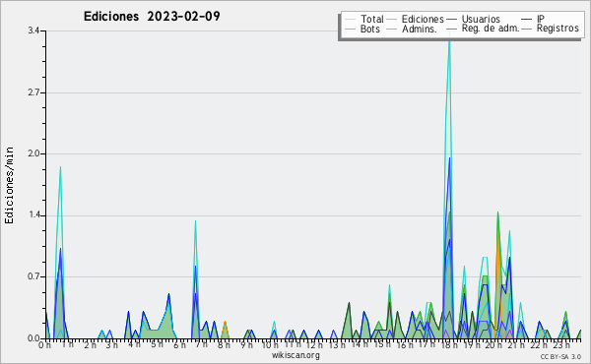Click the chart title "Ediciones 2023-02-09"
Viewport: 591px width, 364px height.
click(x=152, y=17)
